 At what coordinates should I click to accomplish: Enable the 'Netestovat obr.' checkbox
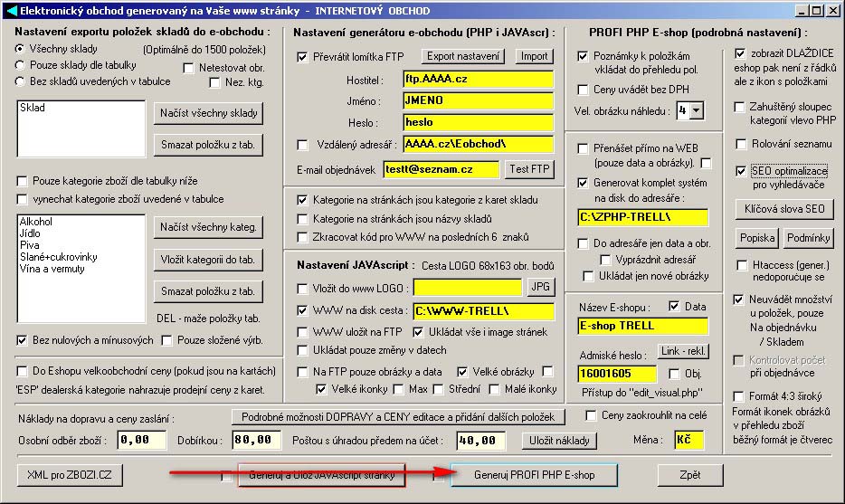click(188, 68)
